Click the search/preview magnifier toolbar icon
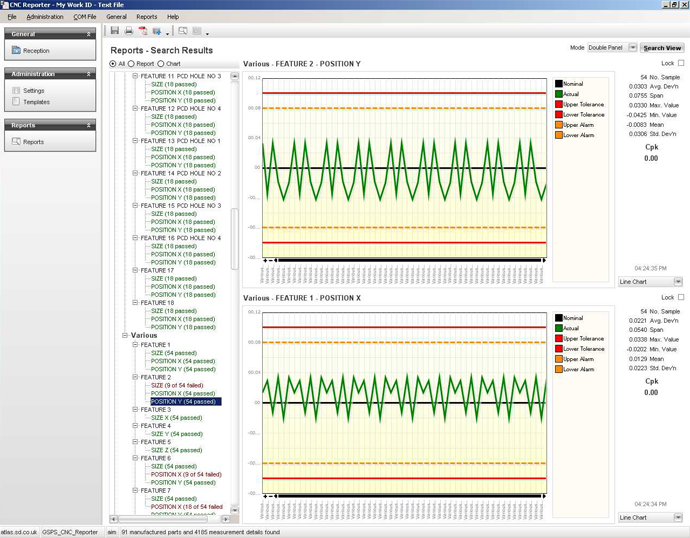Screen dimensions: 690x538 pyautogui.click(x=183, y=31)
